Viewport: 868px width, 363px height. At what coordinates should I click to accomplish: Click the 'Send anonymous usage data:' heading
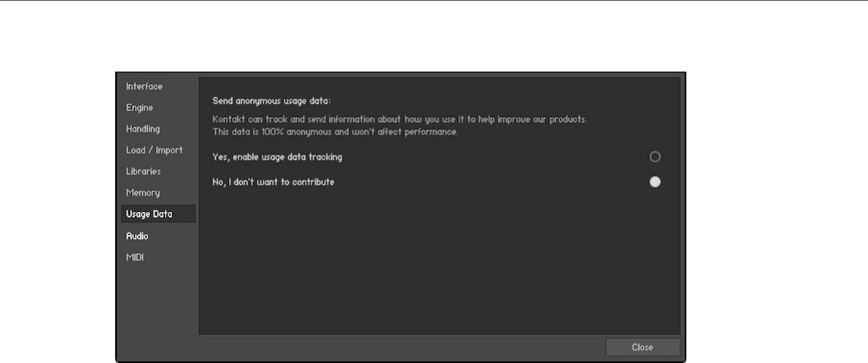(271, 101)
